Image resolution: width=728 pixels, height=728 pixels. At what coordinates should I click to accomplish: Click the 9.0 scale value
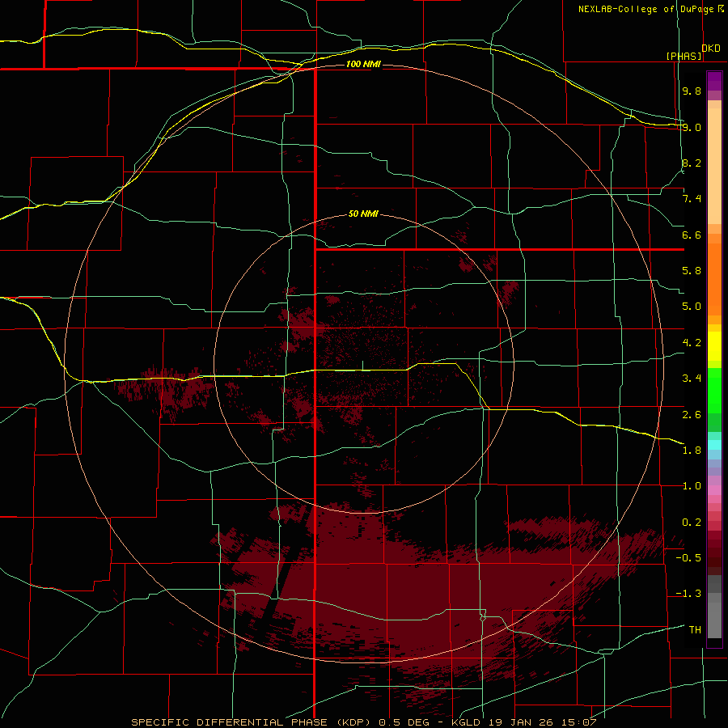692,127
